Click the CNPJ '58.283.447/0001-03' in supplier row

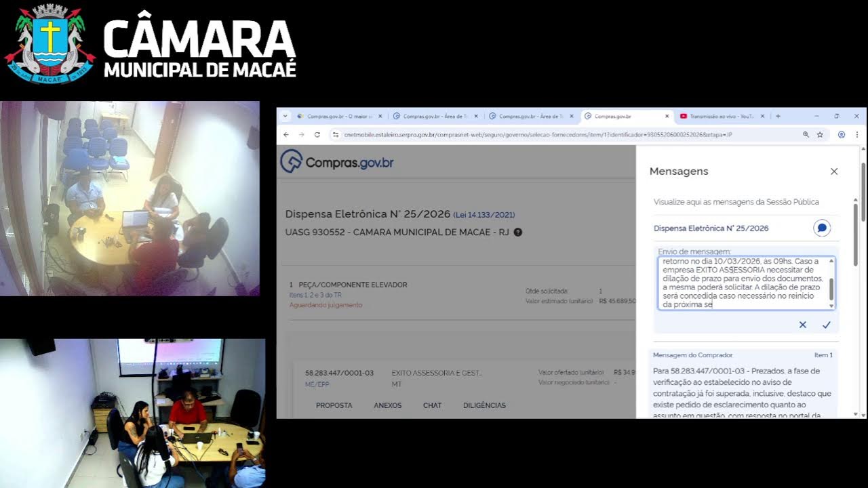point(340,373)
